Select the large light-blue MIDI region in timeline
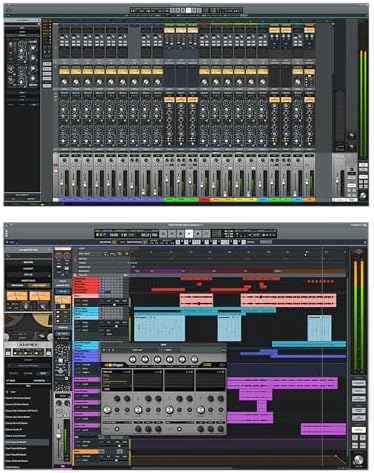374x473 pixels. click(159, 328)
